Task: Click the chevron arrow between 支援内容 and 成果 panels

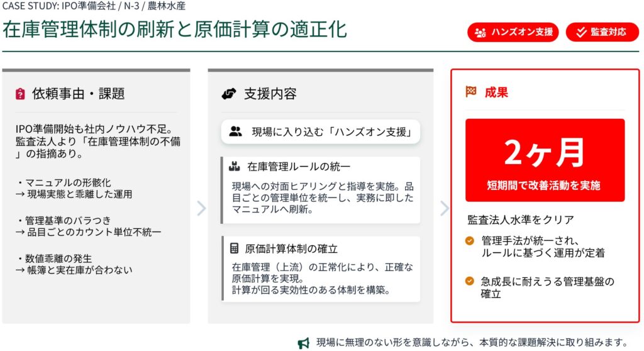Action: [x=444, y=208]
